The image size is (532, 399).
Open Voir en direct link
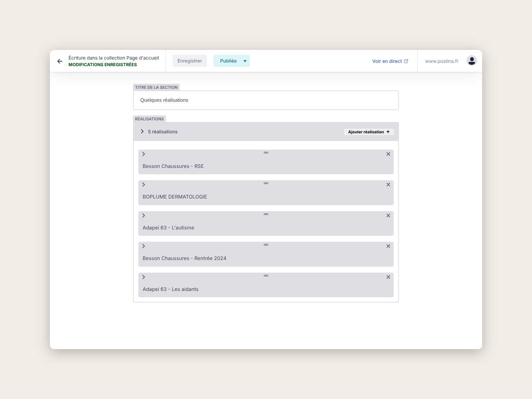390,61
